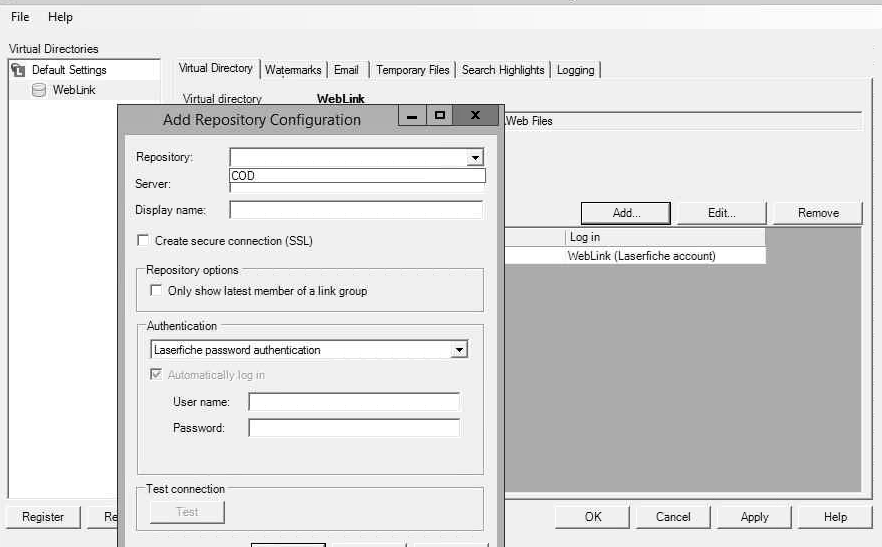Toggle the Automatically log in checkbox

coord(156,375)
